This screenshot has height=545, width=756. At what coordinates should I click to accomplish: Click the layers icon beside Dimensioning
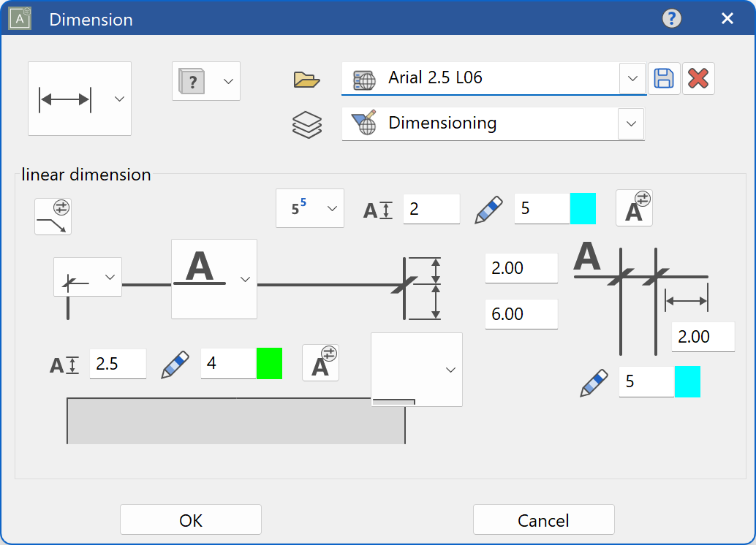pyautogui.click(x=307, y=123)
